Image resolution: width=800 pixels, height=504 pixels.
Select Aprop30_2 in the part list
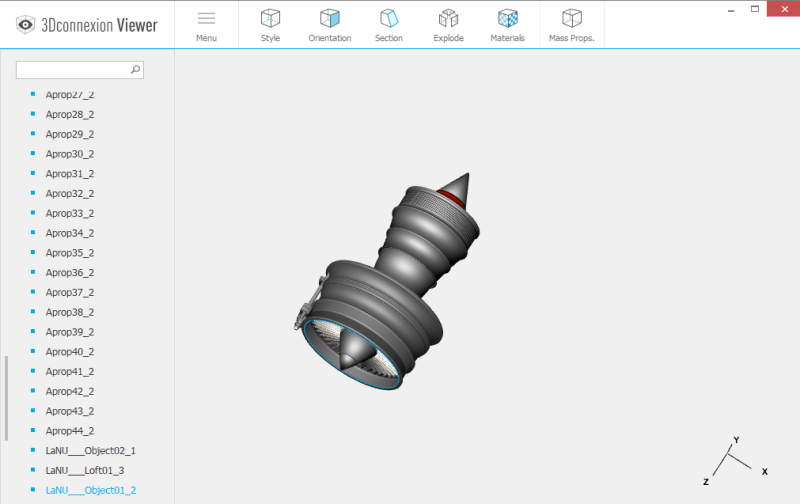(x=70, y=154)
